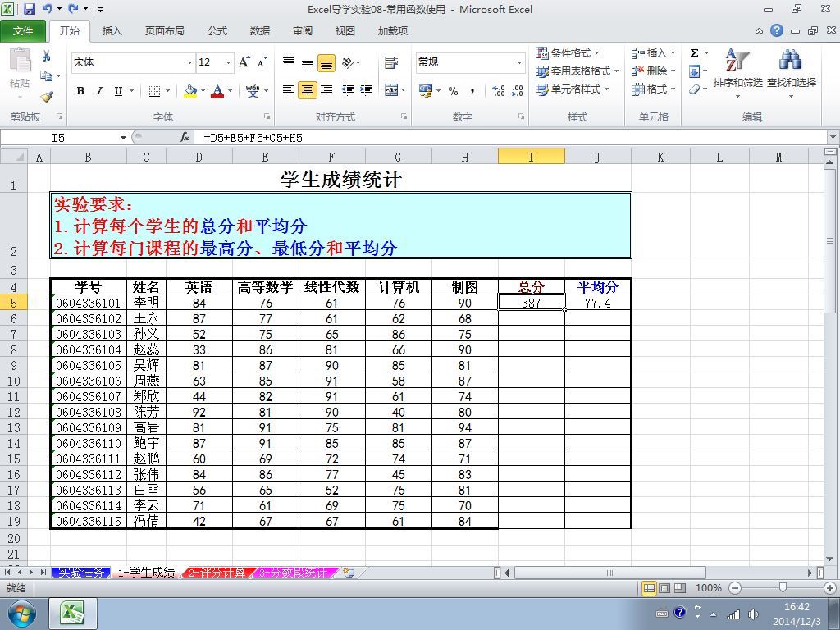
Task: Click the Wrap Text icon
Action: (391, 62)
